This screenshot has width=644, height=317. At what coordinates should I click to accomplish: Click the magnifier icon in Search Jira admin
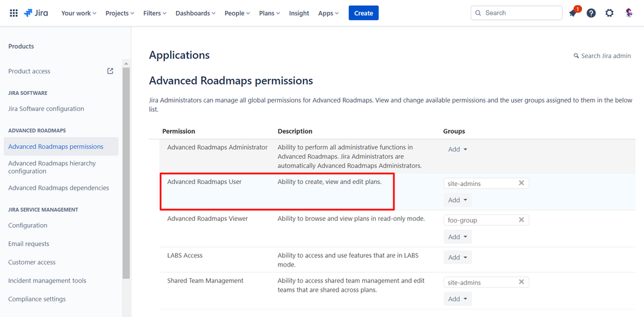point(576,56)
